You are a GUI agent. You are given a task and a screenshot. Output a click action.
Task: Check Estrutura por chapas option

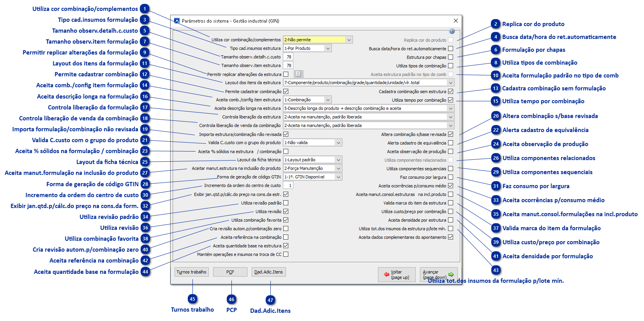tap(451, 57)
